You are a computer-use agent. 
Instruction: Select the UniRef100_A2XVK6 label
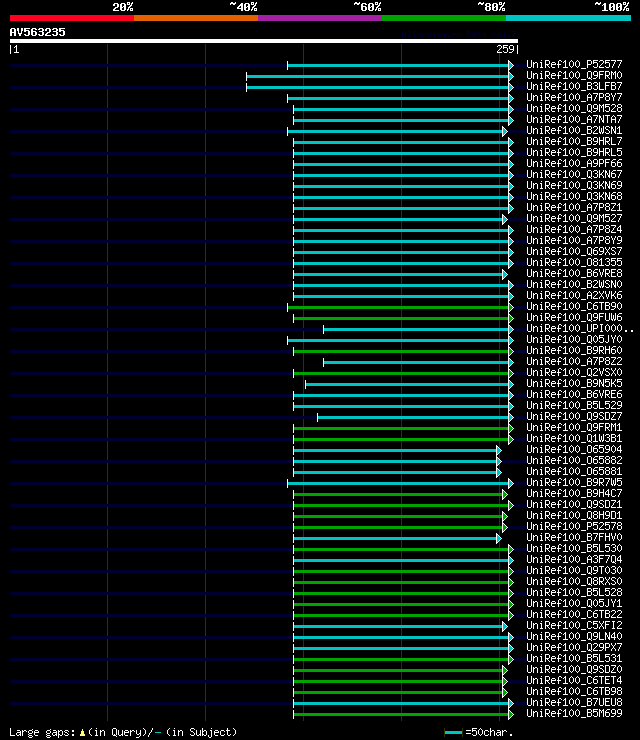(574, 295)
